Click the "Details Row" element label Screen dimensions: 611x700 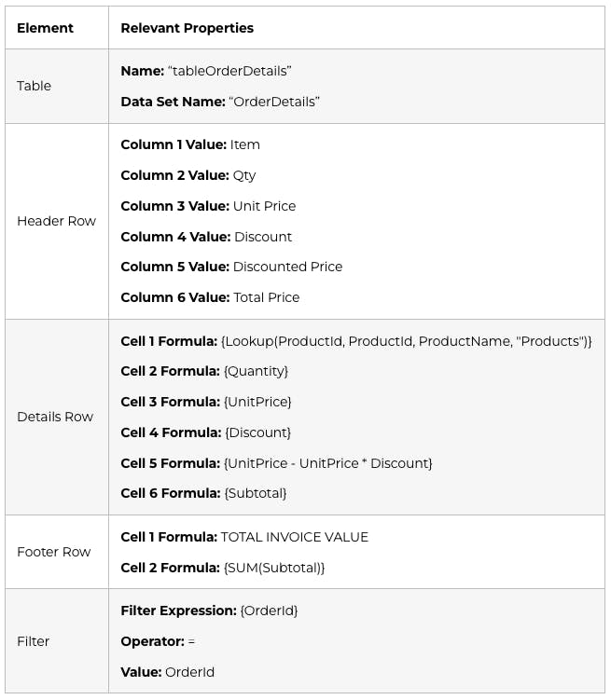55,417
